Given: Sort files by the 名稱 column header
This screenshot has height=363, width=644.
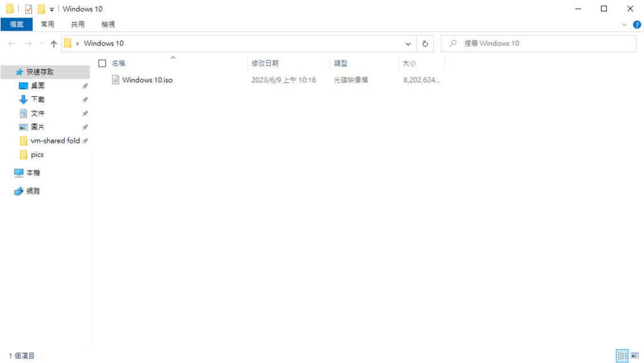Looking at the screenshot, I should (x=118, y=64).
